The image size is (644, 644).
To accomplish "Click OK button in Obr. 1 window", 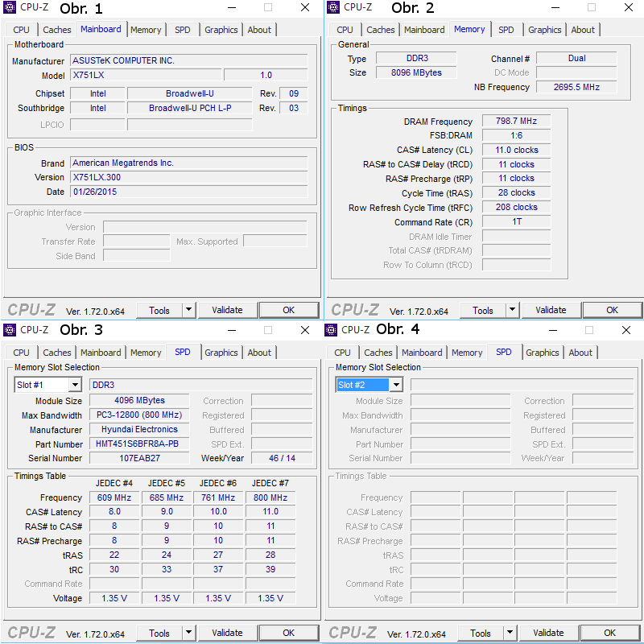I will [x=289, y=310].
